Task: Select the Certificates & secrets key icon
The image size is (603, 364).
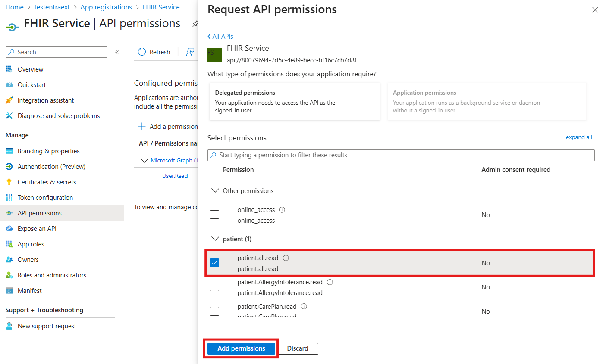Action: (9, 182)
